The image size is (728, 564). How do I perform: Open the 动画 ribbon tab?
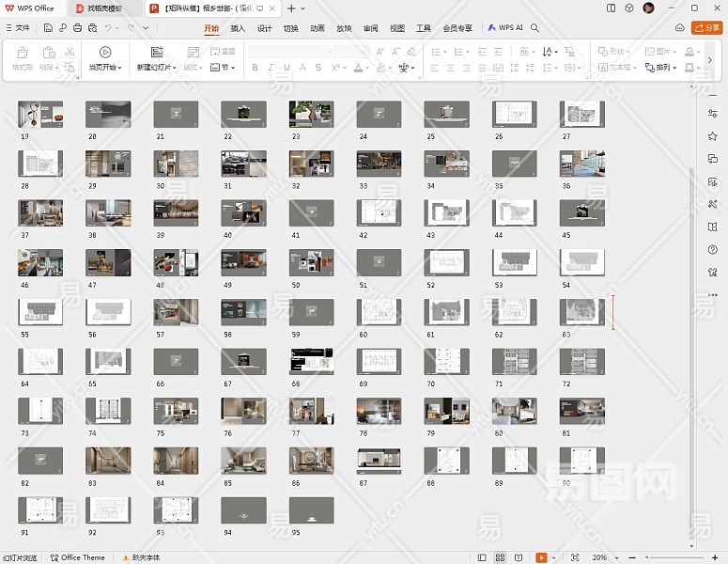[318, 28]
